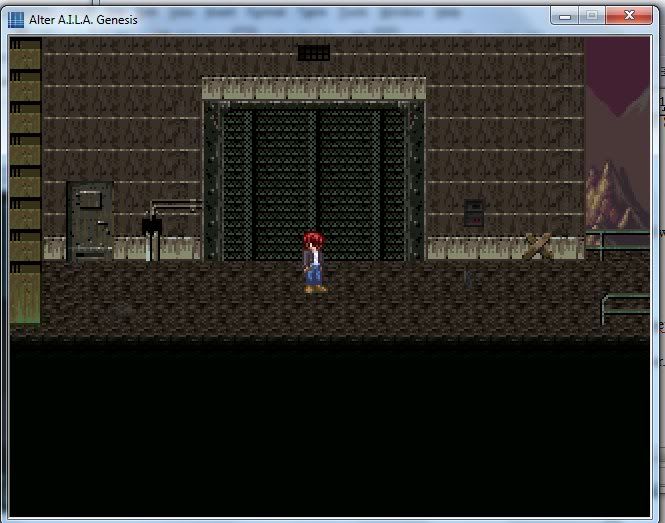Click the red-haired character sprite
The height and width of the screenshot is (523, 665).
click(x=314, y=263)
